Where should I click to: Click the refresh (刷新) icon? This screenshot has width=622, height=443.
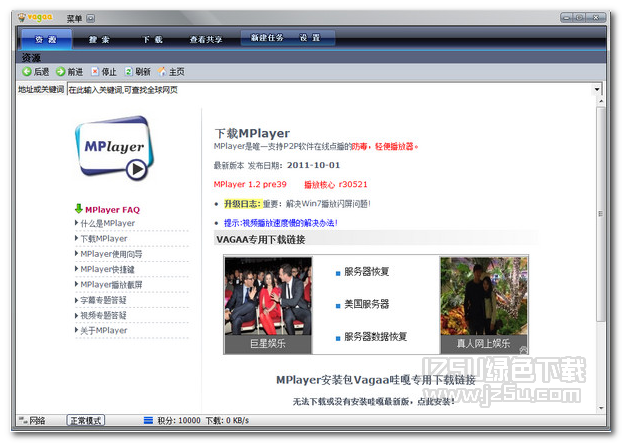click(x=129, y=72)
